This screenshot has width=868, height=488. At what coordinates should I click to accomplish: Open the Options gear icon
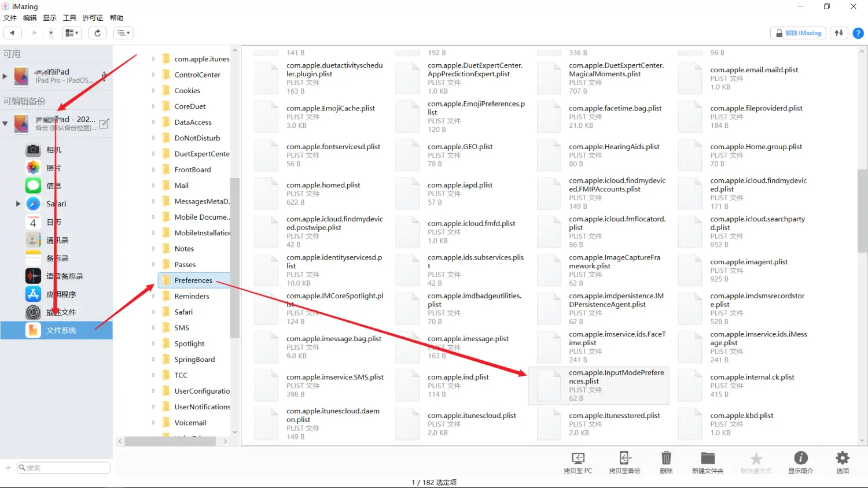click(842, 460)
